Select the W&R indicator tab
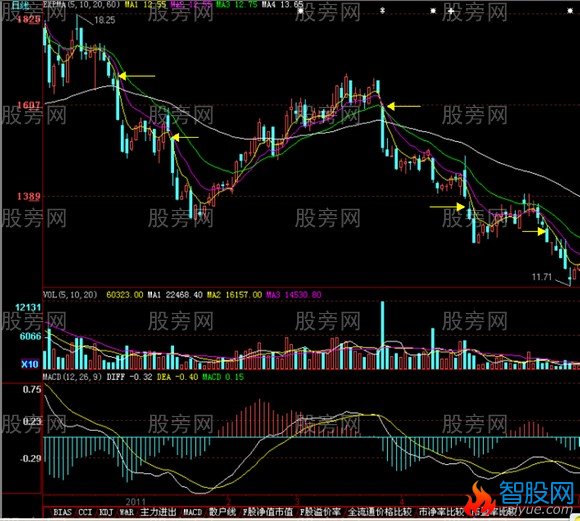Image resolution: width=580 pixels, height=521 pixels. [x=127, y=512]
